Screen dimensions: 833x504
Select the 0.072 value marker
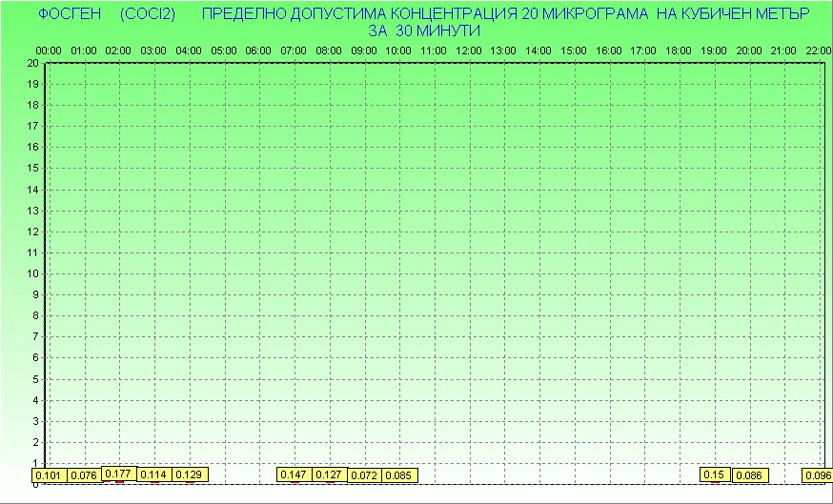click(x=364, y=474)
